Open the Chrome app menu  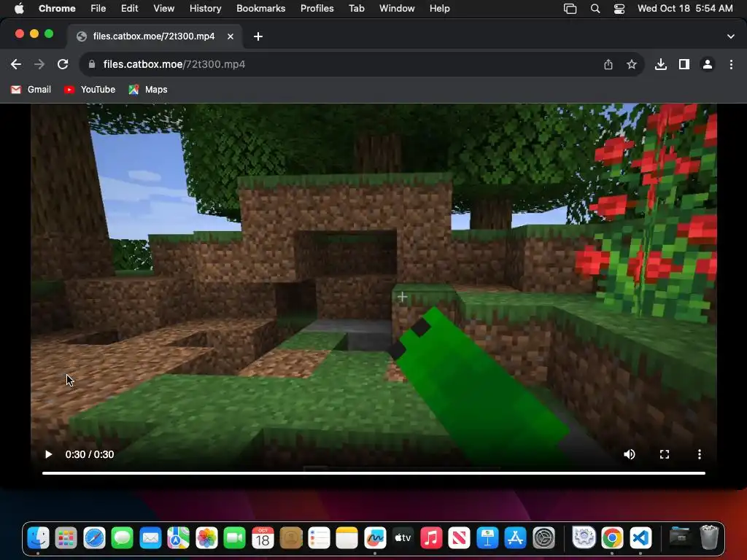(57, 8)
